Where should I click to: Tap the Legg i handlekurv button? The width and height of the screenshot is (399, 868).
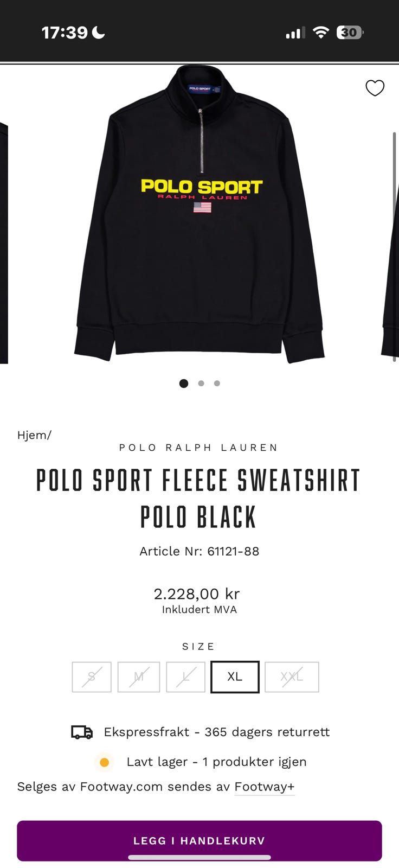pyautogui.click(x=200, y=841)
